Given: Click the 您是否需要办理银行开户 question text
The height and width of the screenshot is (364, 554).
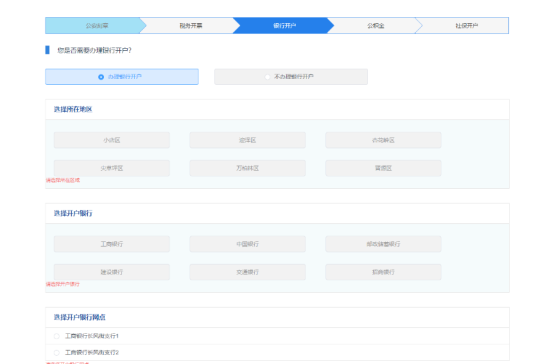Looking at the screenshot, I should click(x=94, y=50).
